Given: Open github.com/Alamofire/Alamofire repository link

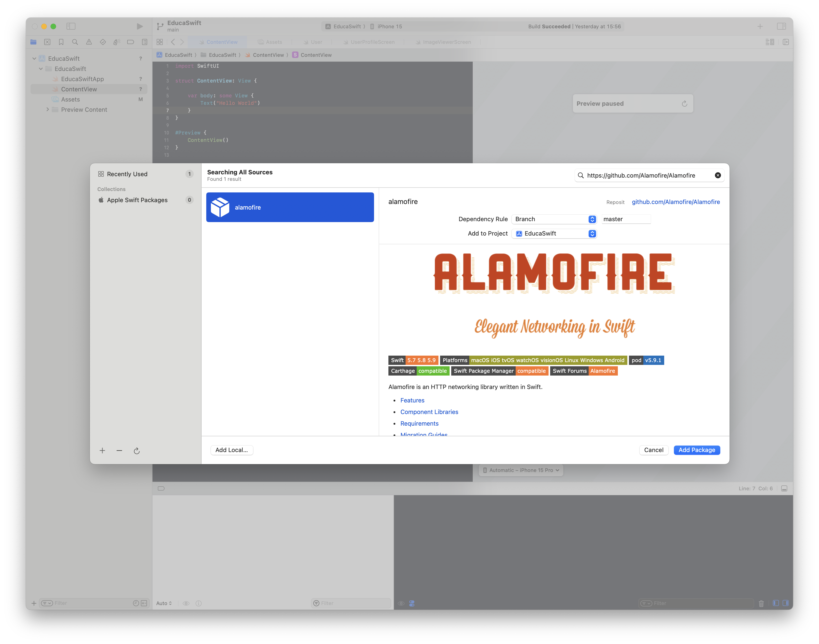Looking at the screenshot, I should point(676,202).
